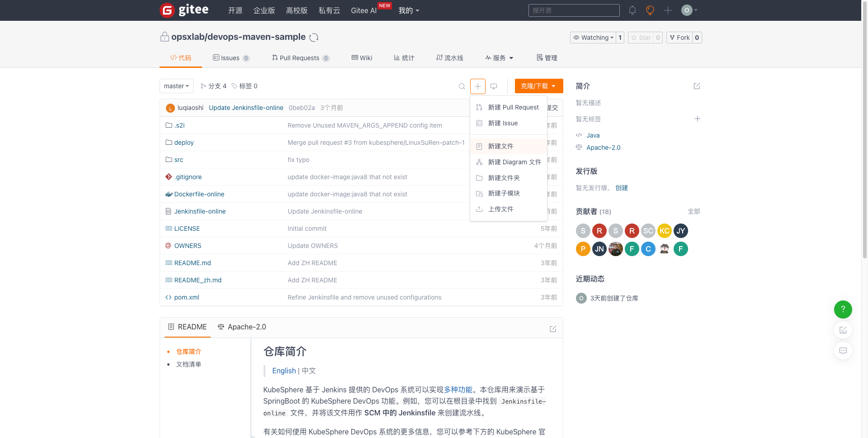Image resolution: width=868 pixels, height=438 pixels.
Task: Click the English language link in README
Action: point(284,371)
